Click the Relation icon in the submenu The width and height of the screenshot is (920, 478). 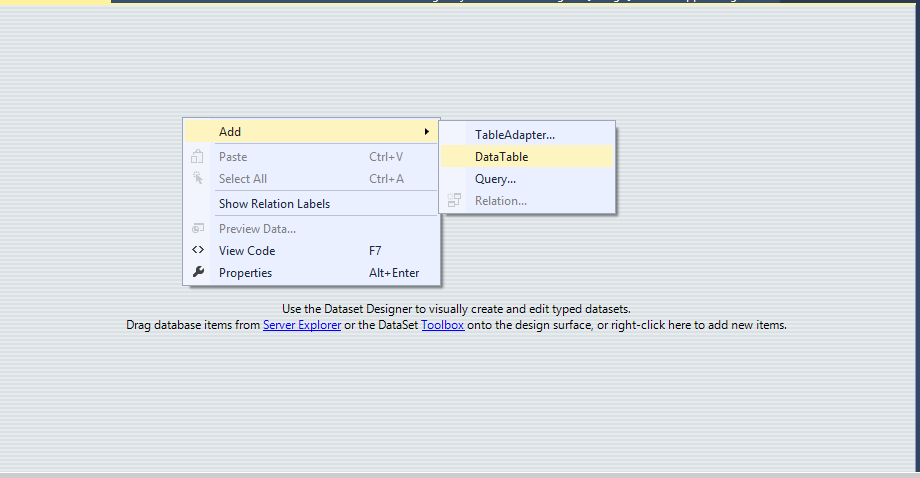pos(455,201)
